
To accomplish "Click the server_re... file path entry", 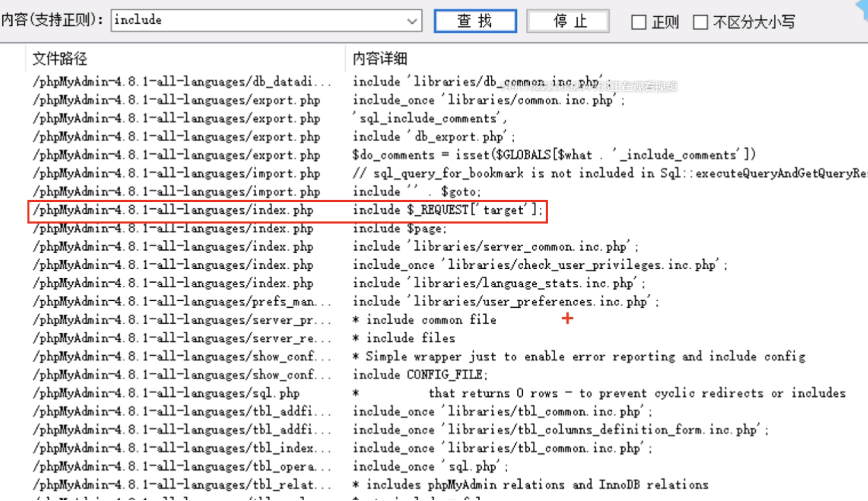I will 182,338.
